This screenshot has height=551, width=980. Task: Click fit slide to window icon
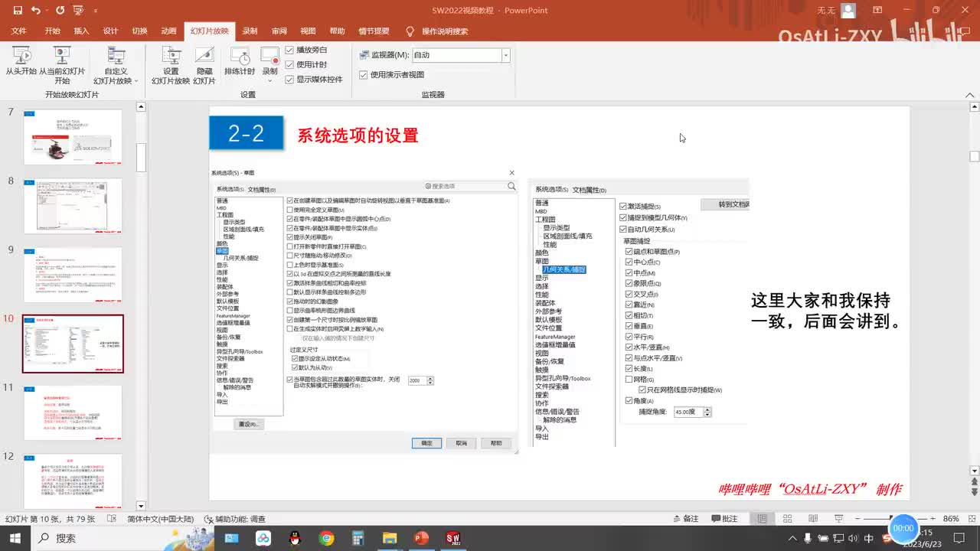pos(971,519)
